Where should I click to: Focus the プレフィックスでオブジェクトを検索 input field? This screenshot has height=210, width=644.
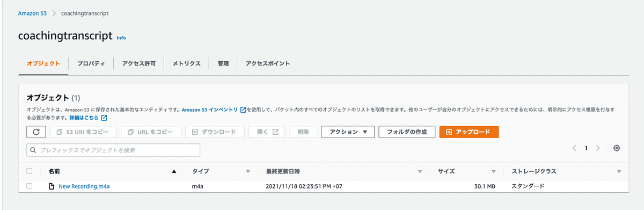click(x=113, y=150)
